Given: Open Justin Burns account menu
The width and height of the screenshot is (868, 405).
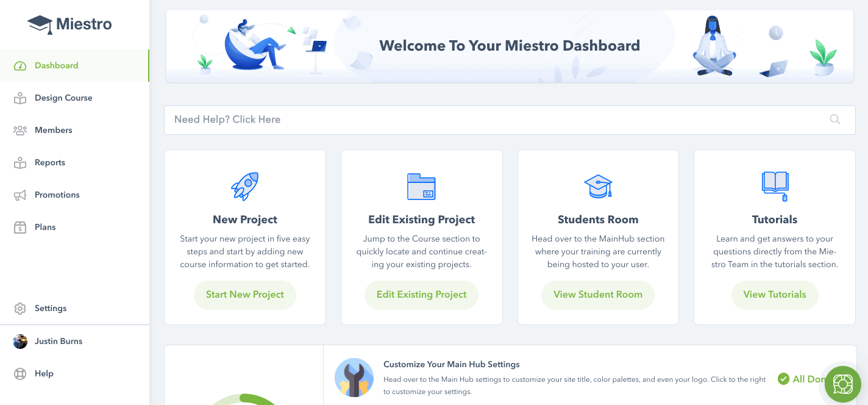Looking at the screenshot, I should click(x=74, y=342).
